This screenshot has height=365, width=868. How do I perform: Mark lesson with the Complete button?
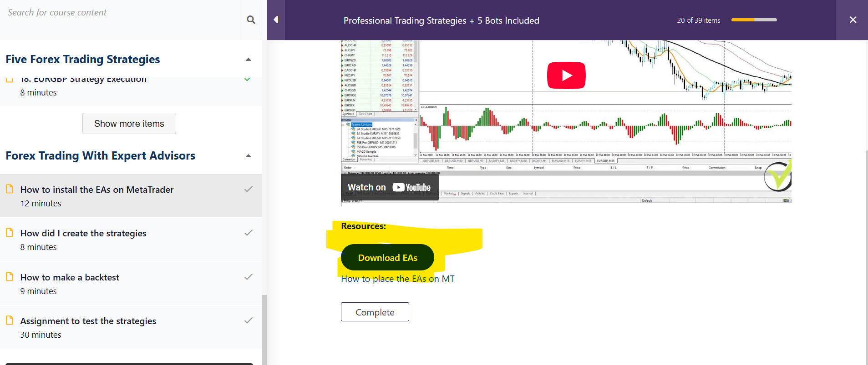coord(375,312)
